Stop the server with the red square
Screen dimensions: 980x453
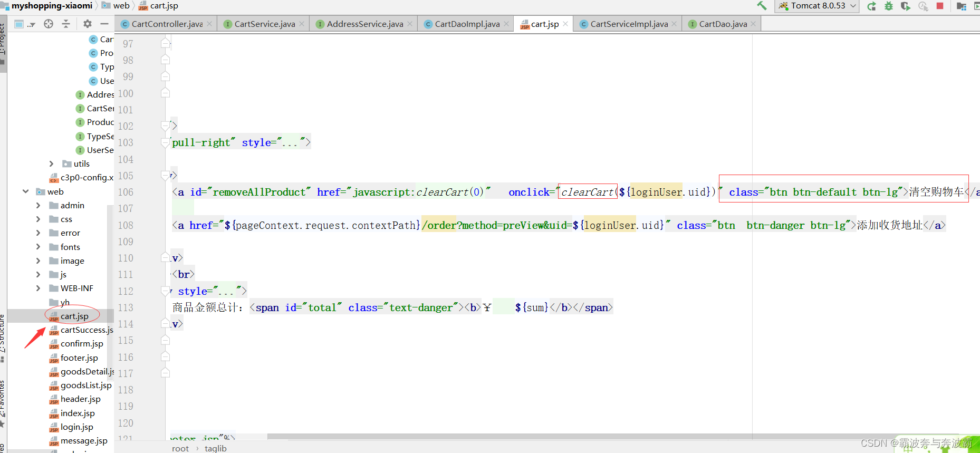(x=940, y=6)
